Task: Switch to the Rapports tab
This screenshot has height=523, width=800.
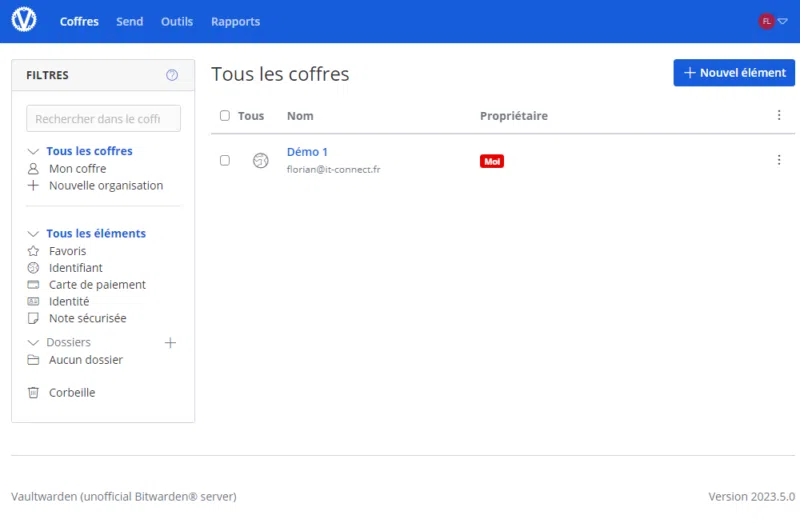Action: tap(236, 21)
